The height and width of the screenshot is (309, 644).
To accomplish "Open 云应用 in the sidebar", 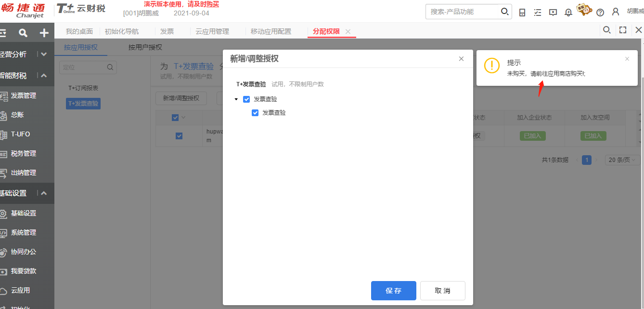I will click(x=20, y=290).
